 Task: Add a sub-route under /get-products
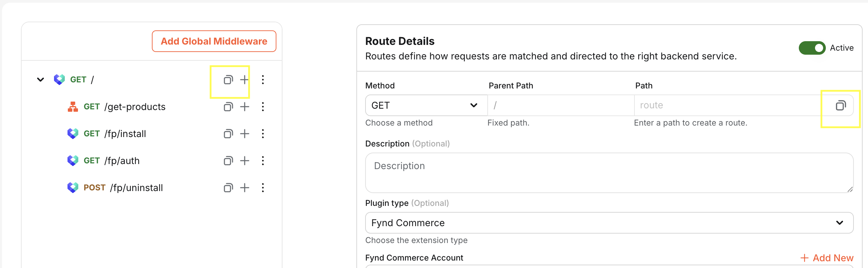click(244, 107)
